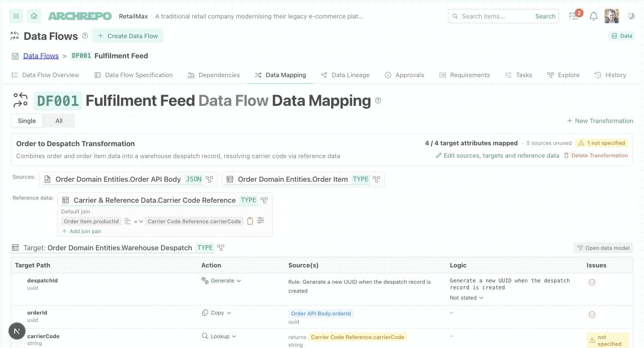Open the Lookup action dropdown for carrierCode
The height and width of the screenshot is (348, 644).
click(219, 336)
